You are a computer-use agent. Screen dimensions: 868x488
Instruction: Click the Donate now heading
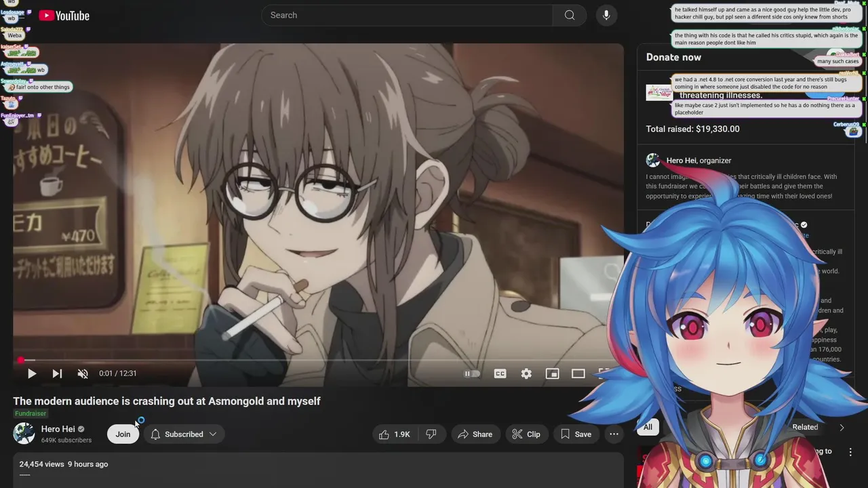[x=673, y=57]
